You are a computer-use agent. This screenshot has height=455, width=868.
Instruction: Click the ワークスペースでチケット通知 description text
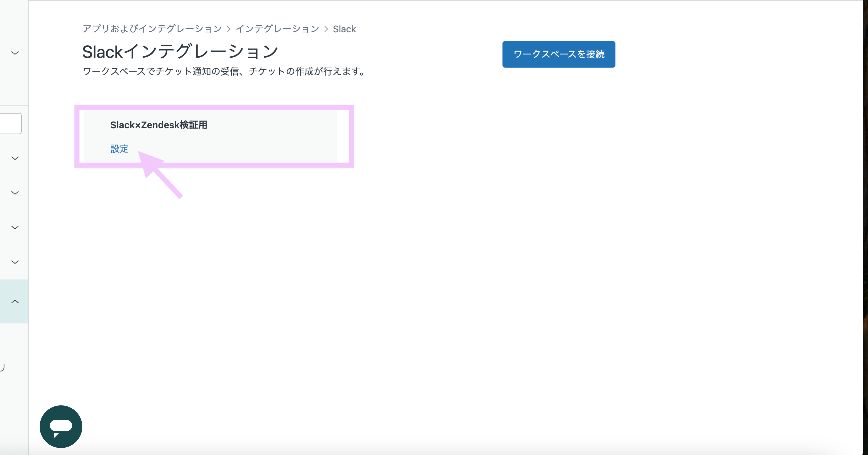224,71
